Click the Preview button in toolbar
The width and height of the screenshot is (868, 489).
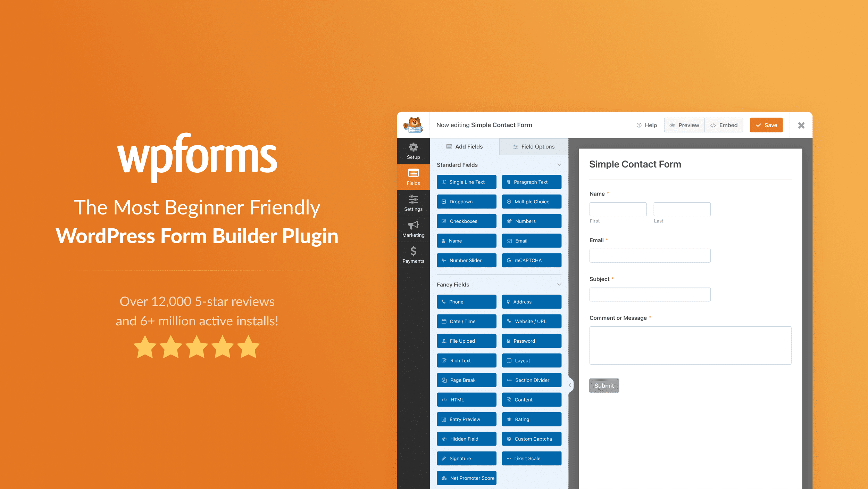[x=684, y=125]
